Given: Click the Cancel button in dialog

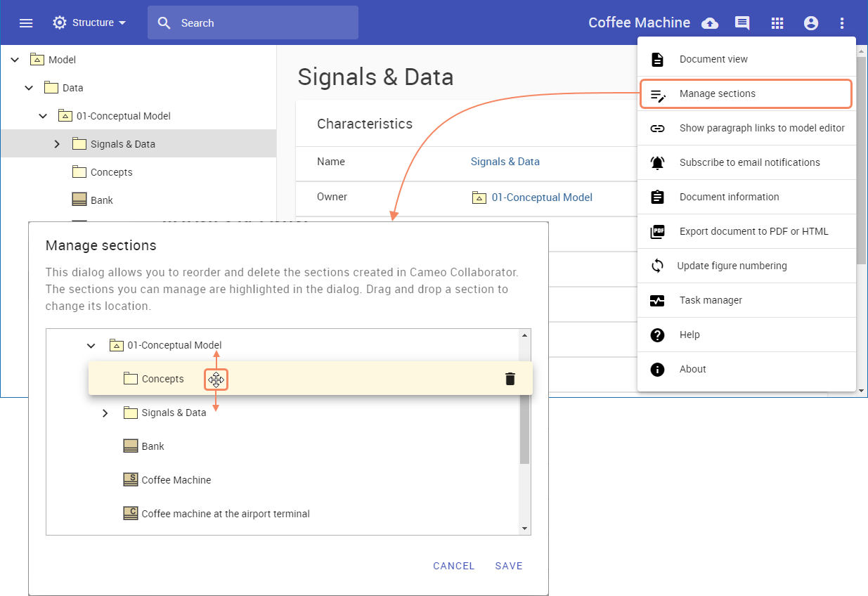Looking at the screenshot, I should (453, 566).
